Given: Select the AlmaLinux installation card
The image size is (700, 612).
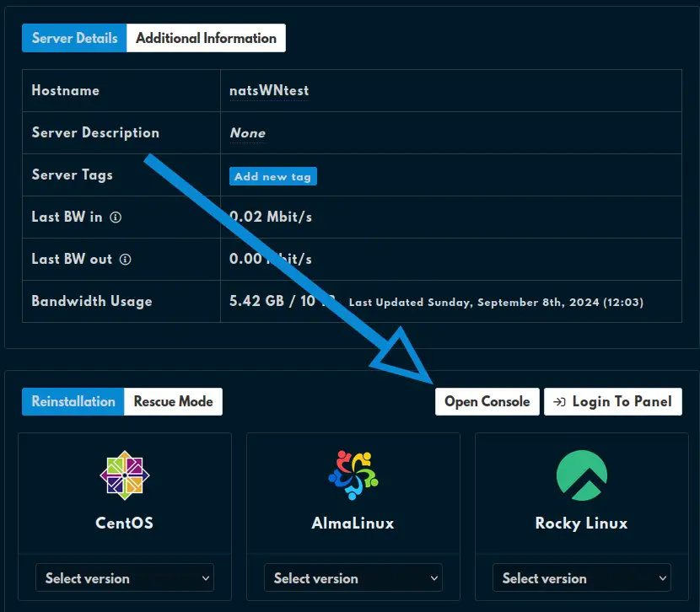Looking at the screenshot, I should (x=353, y=506).
